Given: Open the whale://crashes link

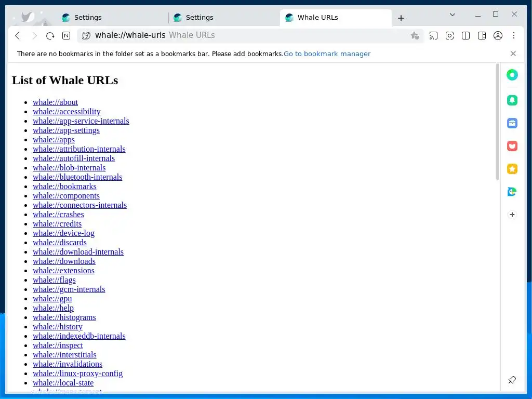Looking at the screenshot, I should pos(58,215).
